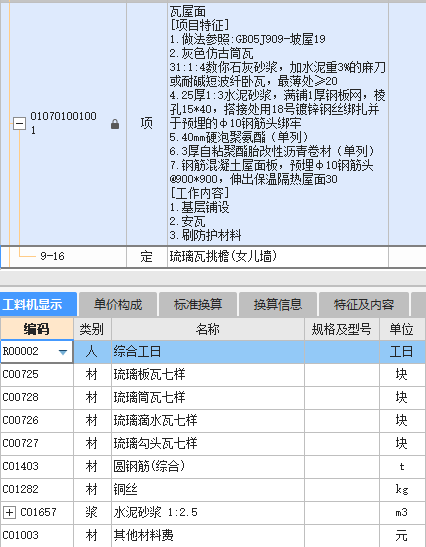Open the 单价构成 tab
The height and width of the screenshot is (547, 426).
(x=118, y=304)
